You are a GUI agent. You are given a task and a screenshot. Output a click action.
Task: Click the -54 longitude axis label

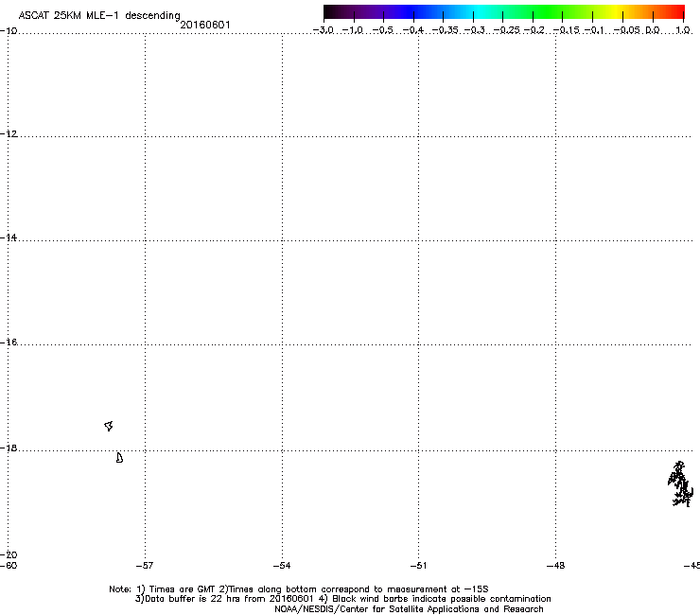pyautogui.click(x=282, y=566)
